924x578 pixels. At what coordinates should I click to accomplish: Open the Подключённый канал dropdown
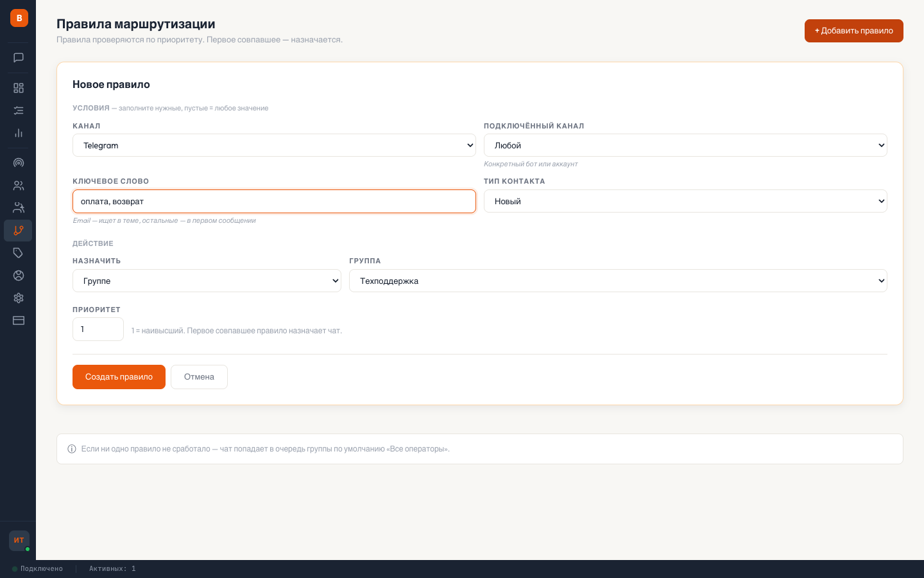tap(685, 145)
